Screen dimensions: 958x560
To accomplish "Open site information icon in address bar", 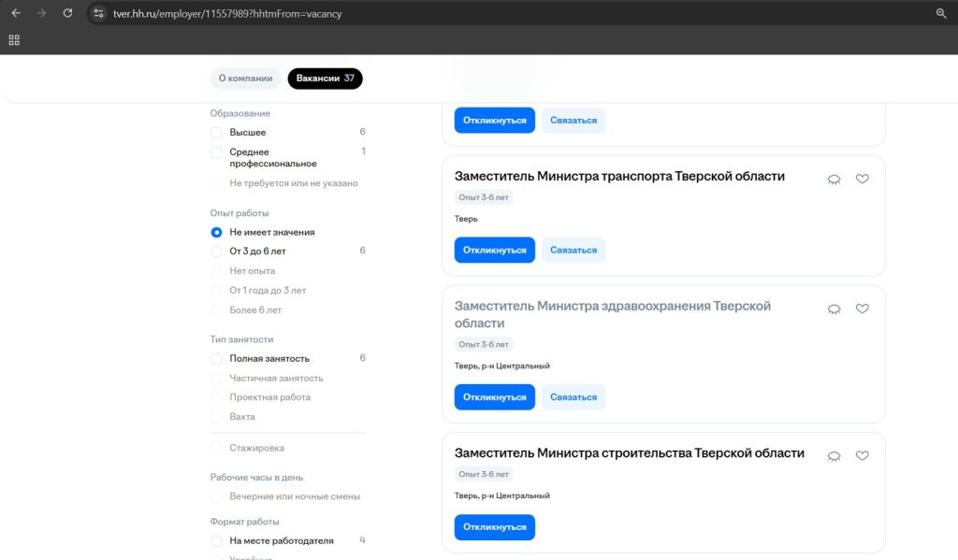I will 97,13.
